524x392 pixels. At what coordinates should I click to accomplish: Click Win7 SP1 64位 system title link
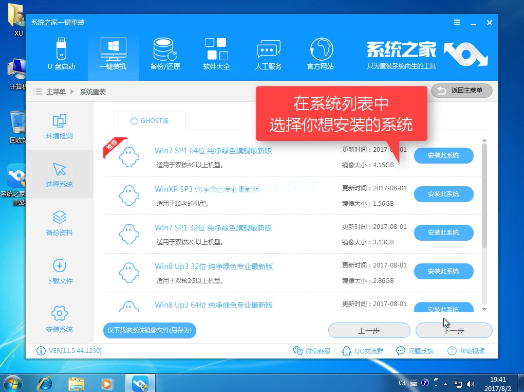tap(213, 151)
